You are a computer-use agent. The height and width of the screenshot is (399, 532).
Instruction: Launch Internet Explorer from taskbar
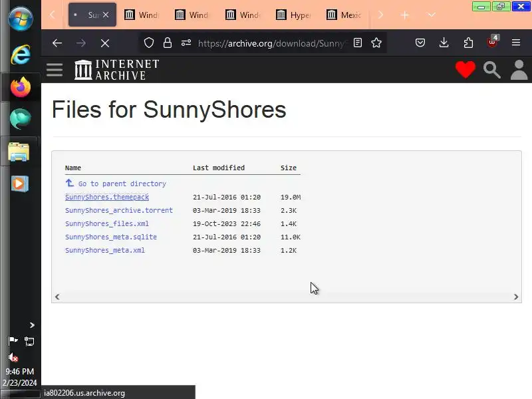[x=21, y=55]
